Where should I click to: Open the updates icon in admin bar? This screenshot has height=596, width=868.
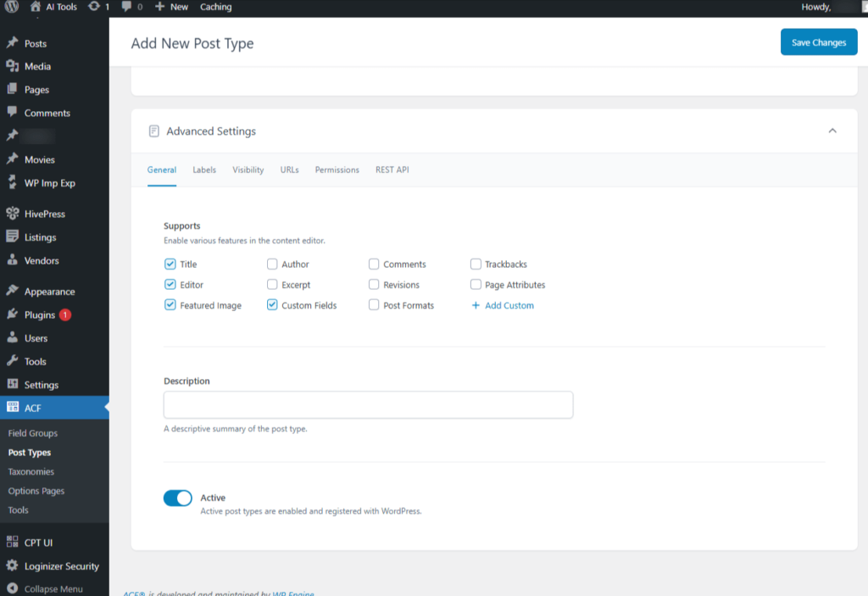(94, 7)
